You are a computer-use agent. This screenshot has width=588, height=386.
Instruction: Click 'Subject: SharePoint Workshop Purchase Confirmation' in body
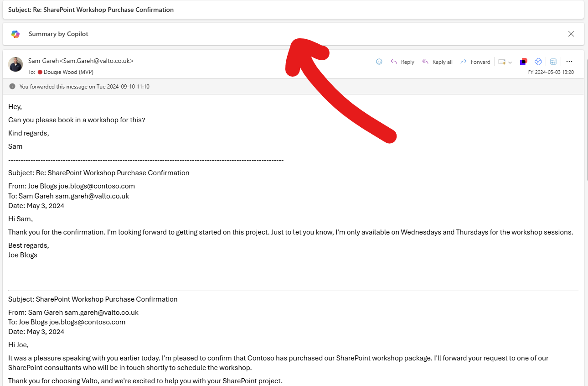pyautogui.click(x=93, y=299)
